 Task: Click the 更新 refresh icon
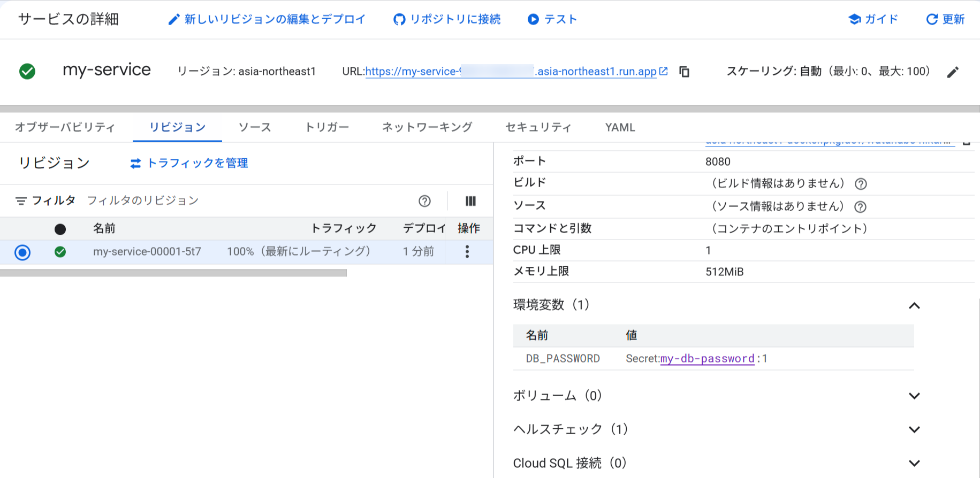pos(932,19)
